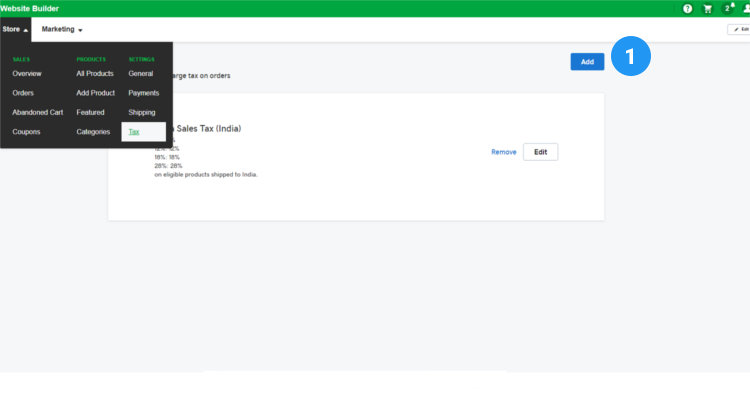
Task: Open General settings
Action: pos(141,74)
